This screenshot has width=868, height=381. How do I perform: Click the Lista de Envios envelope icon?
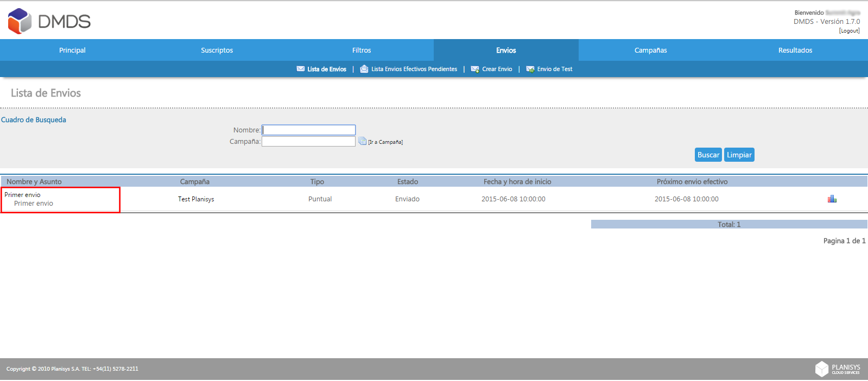pyautogui.click(x=301, y=69)
